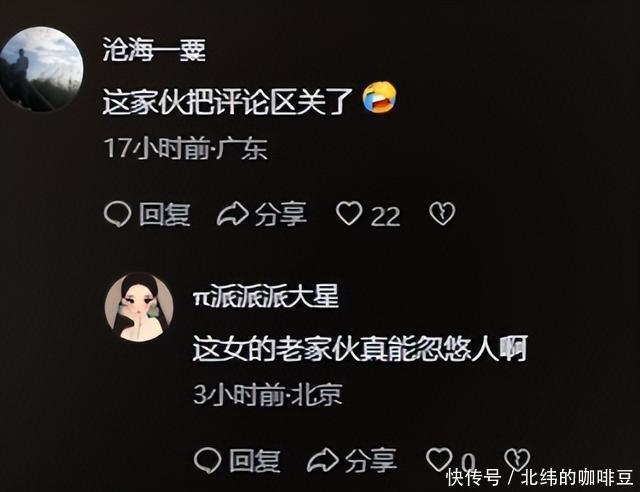This screenshot has height=492, width=640.
Task: Open 沧海一粟's profile avatar
Action: coord(41,69)
